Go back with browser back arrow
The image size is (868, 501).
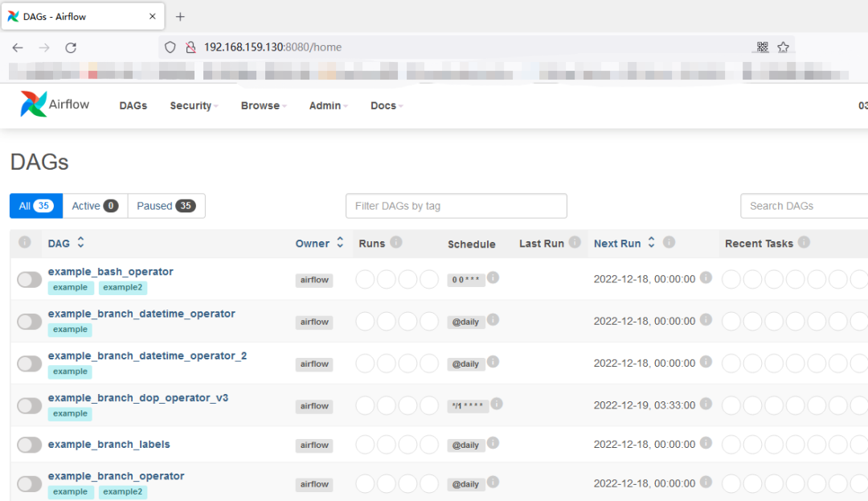(18, 47)
